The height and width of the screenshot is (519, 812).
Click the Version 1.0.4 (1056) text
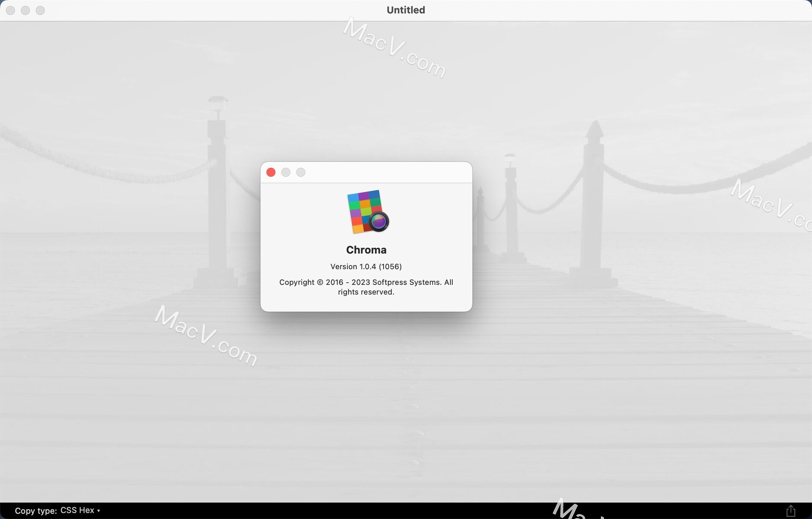(x=366, y=267)
